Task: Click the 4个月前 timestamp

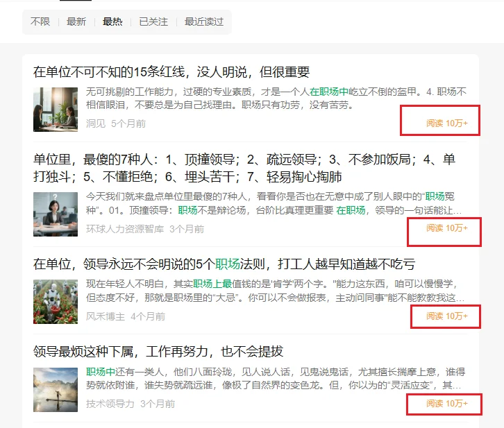Action: click(148, 316)
